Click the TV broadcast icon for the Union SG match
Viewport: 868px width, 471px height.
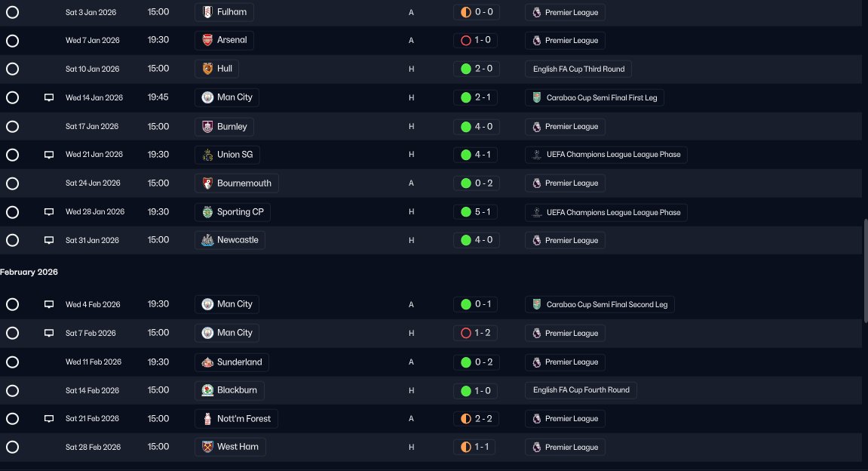tap(49, 155)
